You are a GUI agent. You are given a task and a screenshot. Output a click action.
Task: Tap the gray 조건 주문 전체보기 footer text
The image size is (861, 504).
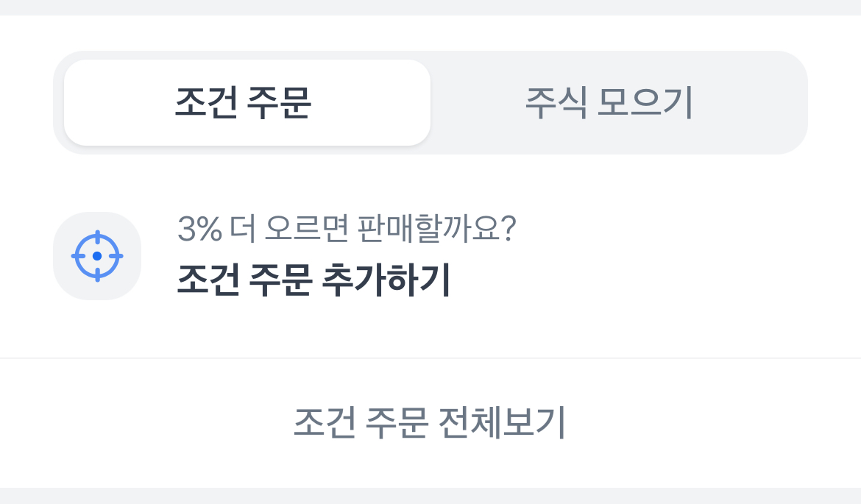click(429, 422)
